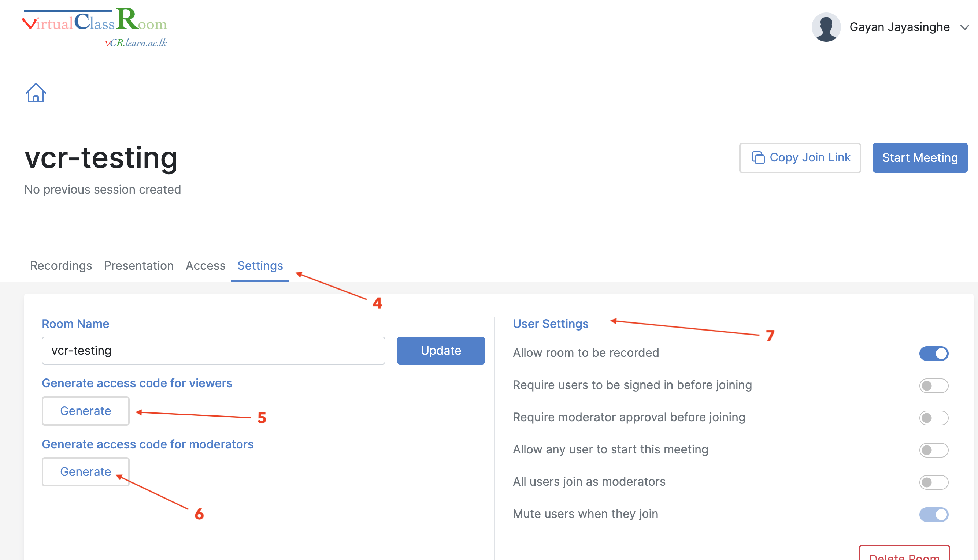
Task: Open the Presentation tab
Action: coord(138,266)
